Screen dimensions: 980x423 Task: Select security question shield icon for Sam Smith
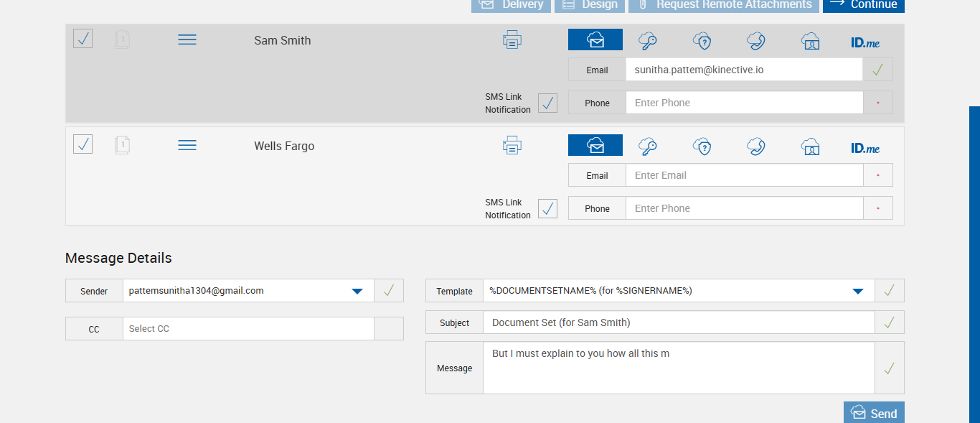(702, 41)
